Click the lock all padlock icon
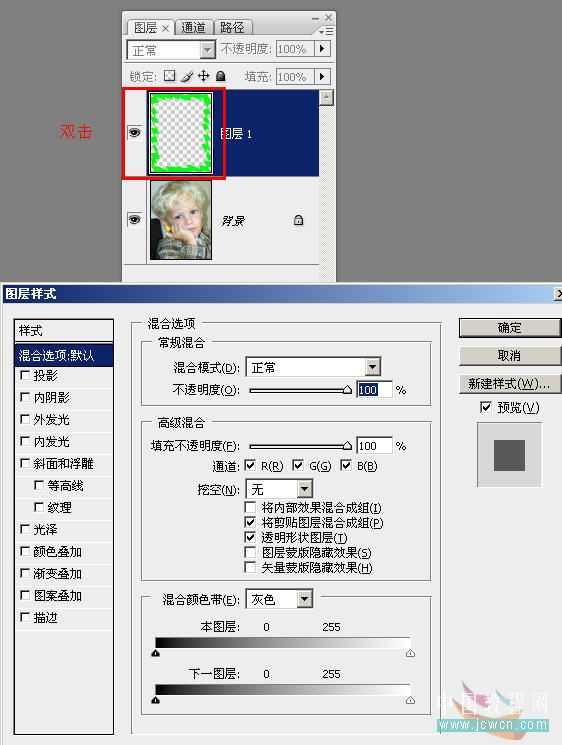This screenshot has height=745, width=562. click(x=220, y=76)
